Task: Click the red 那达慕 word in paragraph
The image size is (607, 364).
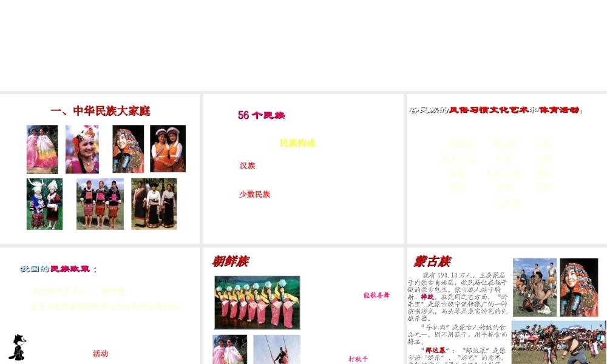Action: pos(435,350)
